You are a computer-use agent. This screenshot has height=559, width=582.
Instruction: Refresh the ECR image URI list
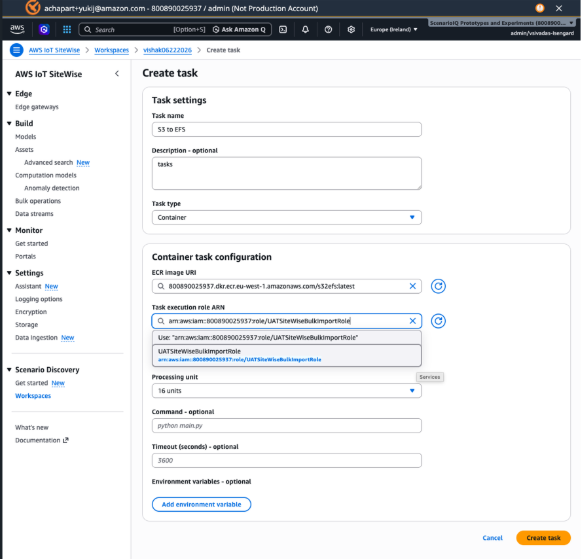click(x=438, y=286)
